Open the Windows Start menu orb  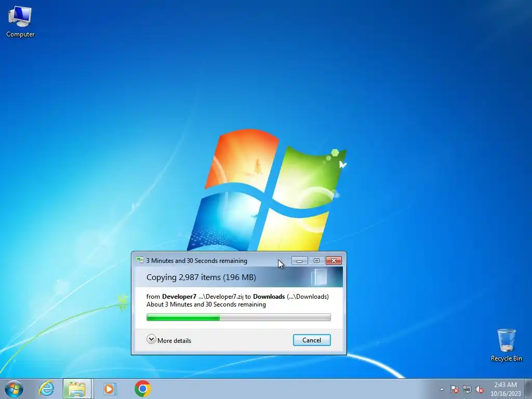tap(14, 389)
